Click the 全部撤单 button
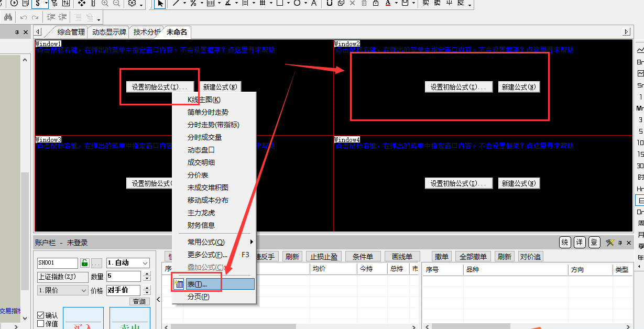Screen dimensions: 644x329 (x=473, y=257)
